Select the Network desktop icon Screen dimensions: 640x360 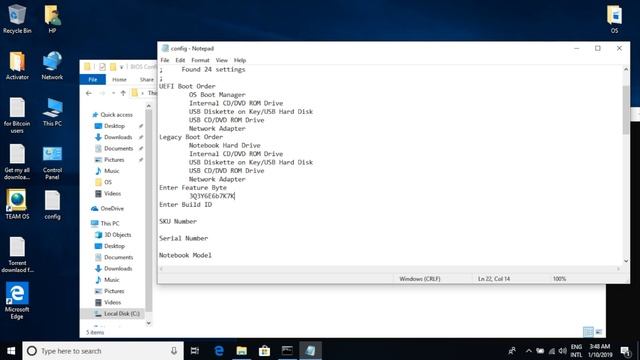tap(52, 65)
